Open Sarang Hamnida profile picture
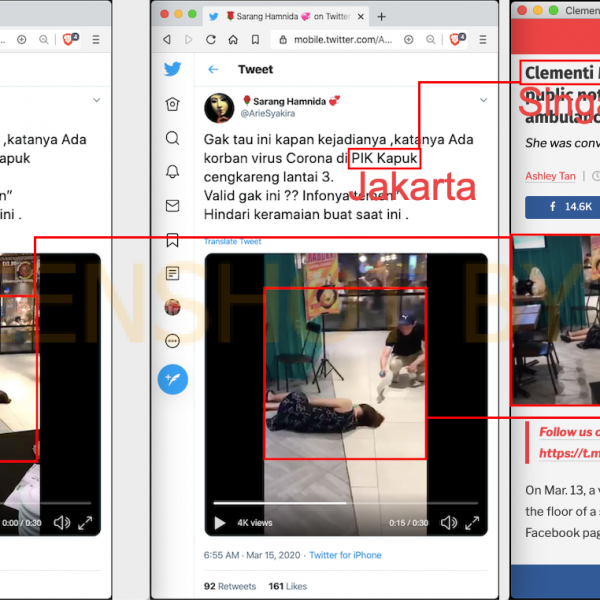This screenshot has height=600, width=600. pos(219,108)
